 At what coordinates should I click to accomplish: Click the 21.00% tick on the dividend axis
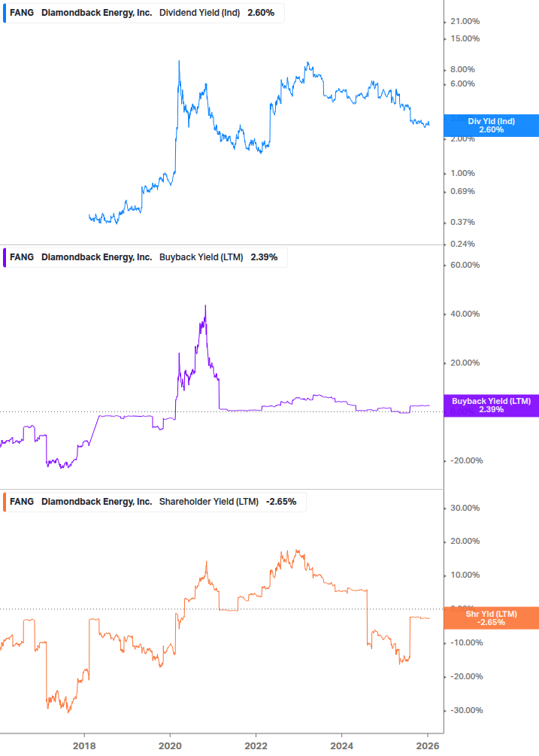464,22
